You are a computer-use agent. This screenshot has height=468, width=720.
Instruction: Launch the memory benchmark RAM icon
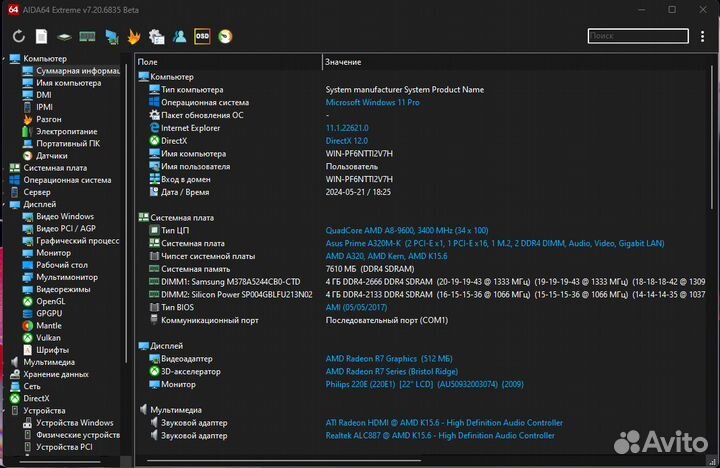pyautogui.click(x=87, y=36)
